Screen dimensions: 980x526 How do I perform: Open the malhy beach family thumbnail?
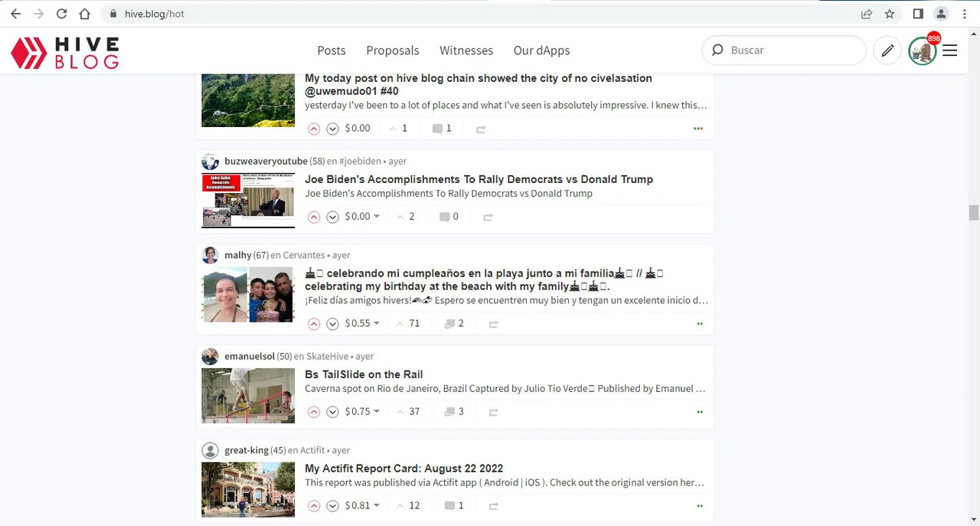[248, 295]
